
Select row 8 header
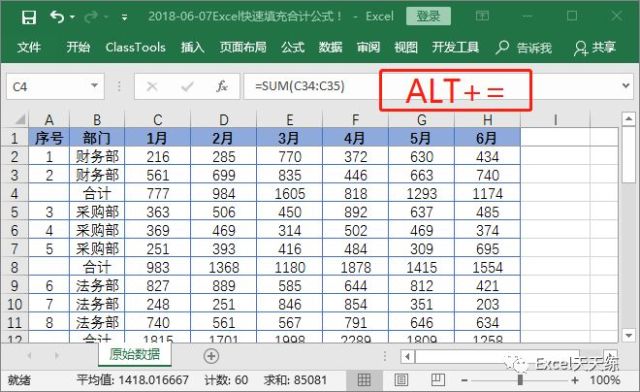coord(15,267)
